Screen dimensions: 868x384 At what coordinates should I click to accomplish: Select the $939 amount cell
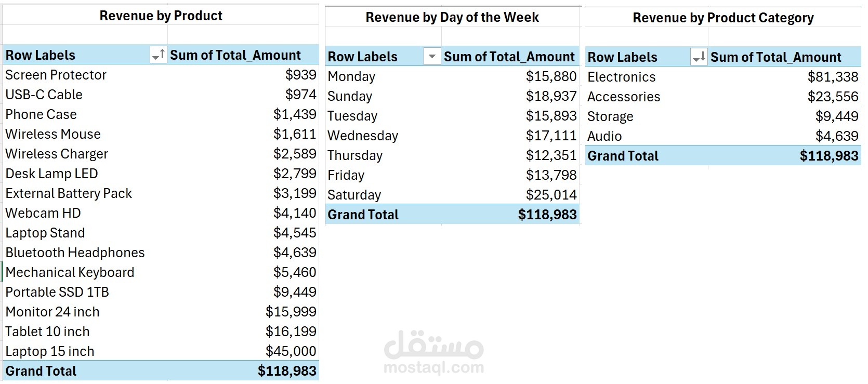click(300, 75)
